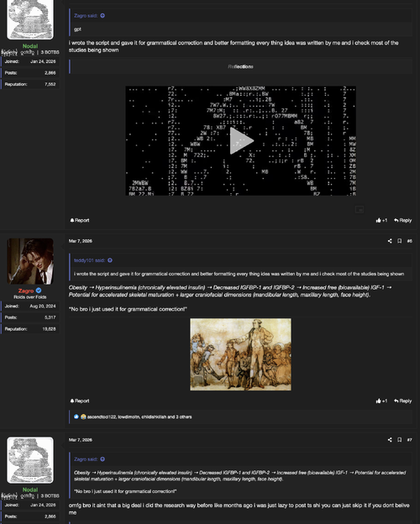Click 'Mar 7, 2026' date on post #7
This screenshot has height=524, width=420.
click(x=81, y=440)
